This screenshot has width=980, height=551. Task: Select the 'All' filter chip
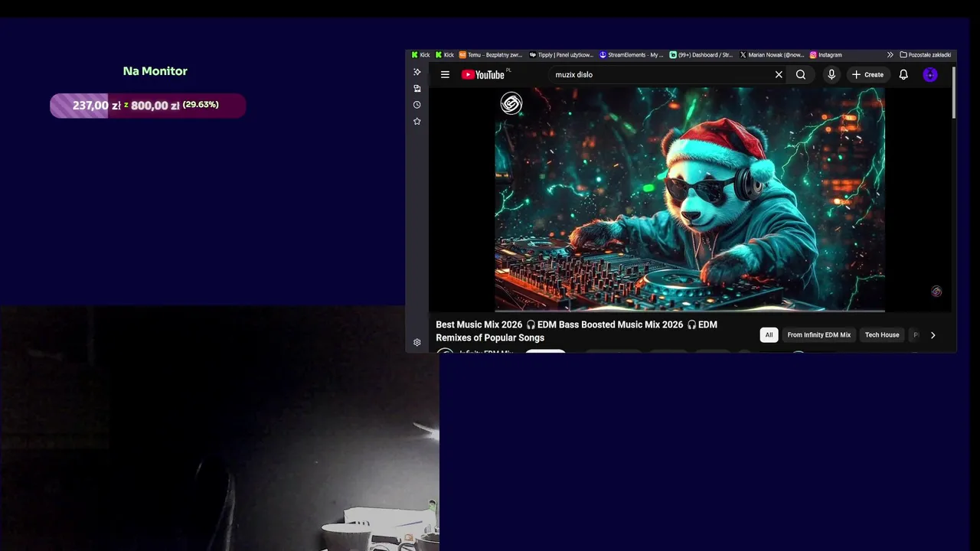click(769, 334)
